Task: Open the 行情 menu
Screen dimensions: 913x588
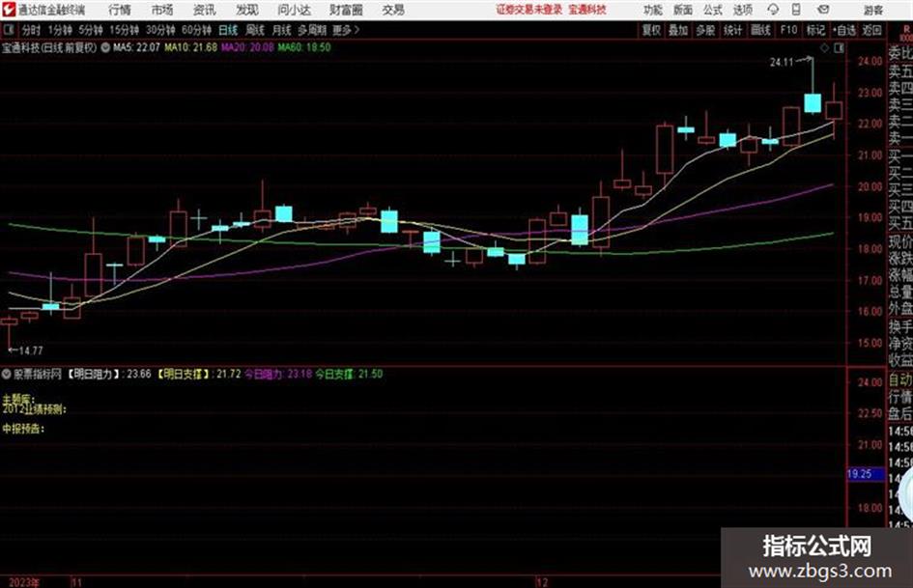Action: (x=120, y=10)
